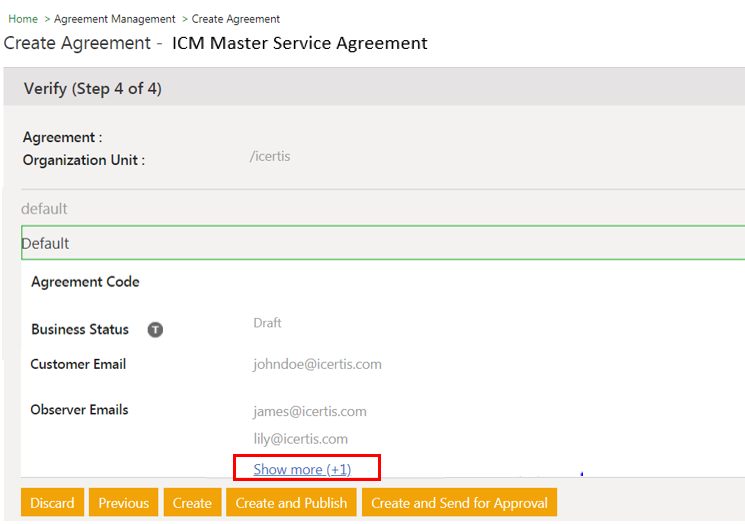Expand observer emails with Show more (+1)
This screenshot has height=524, width=745.
302,469
